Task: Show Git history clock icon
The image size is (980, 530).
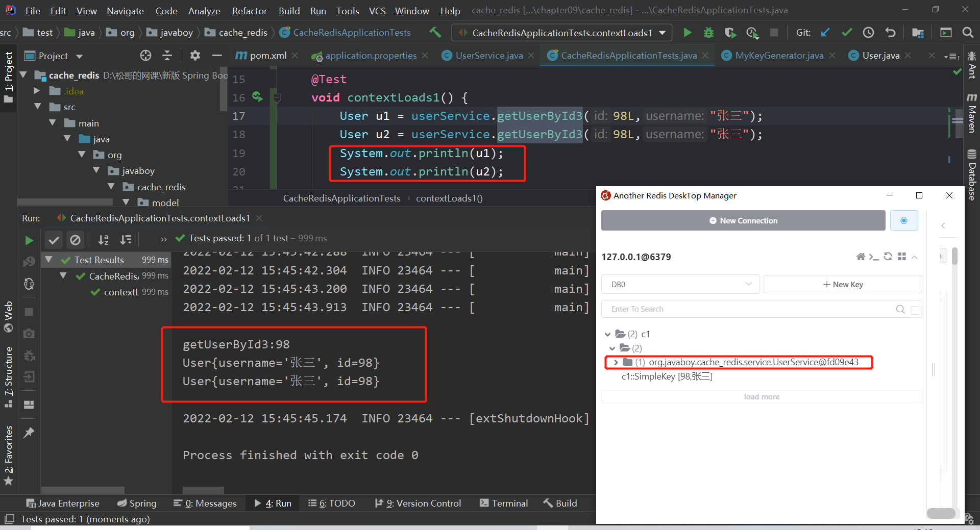Action: (868, 33)
